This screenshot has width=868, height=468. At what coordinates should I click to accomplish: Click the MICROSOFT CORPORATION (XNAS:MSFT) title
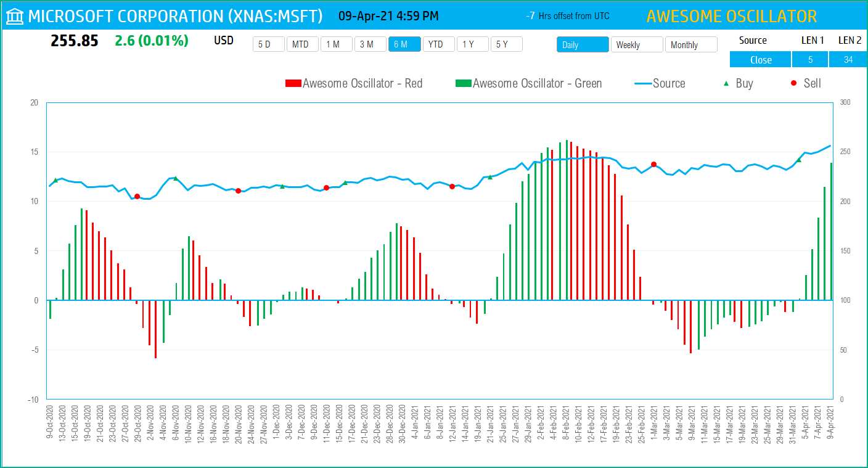(x=175, y=16)
